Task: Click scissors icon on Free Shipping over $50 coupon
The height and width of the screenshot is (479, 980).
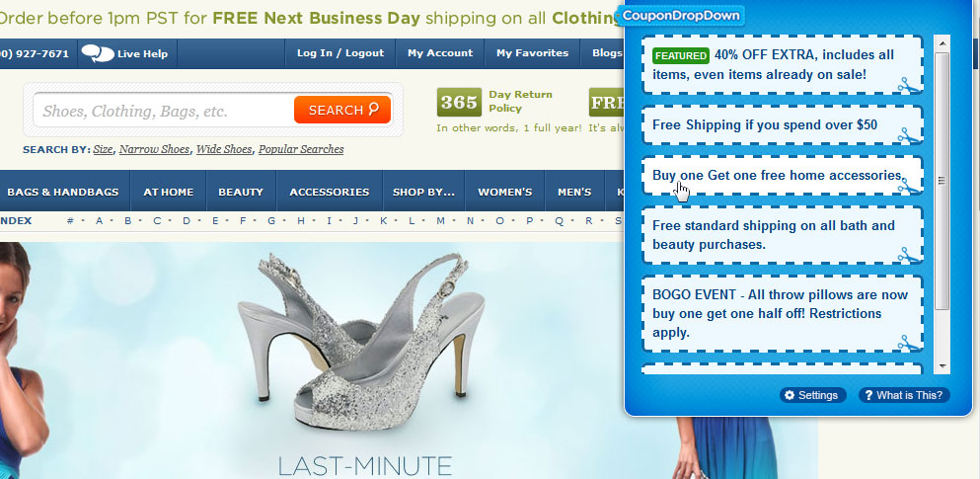Action: pyautogui.click(x=909, y=135)
